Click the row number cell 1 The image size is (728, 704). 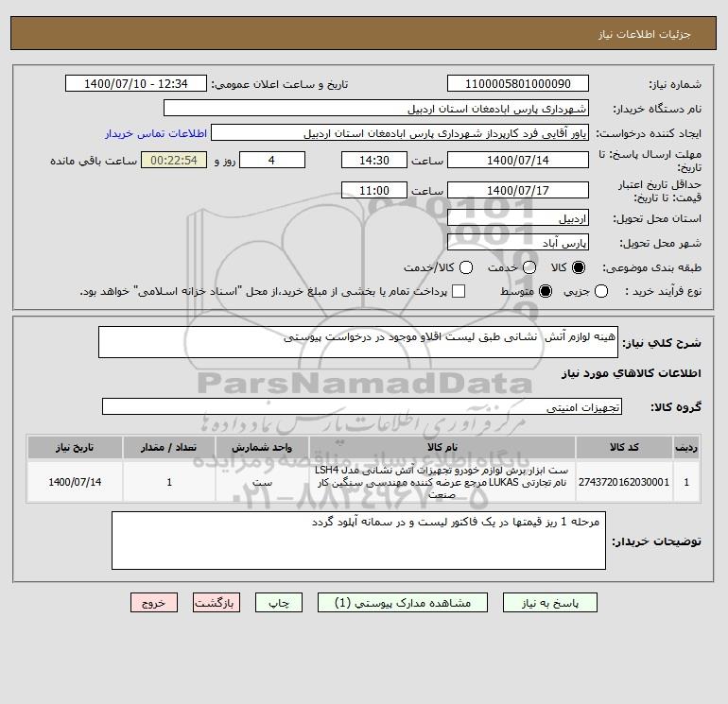point(686,482)
